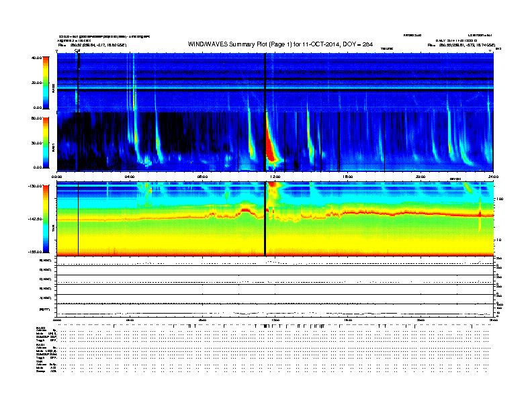Click the Cal marker label above RAD2
The height and width of the screenshot is (411, 532).
(77, 50)
